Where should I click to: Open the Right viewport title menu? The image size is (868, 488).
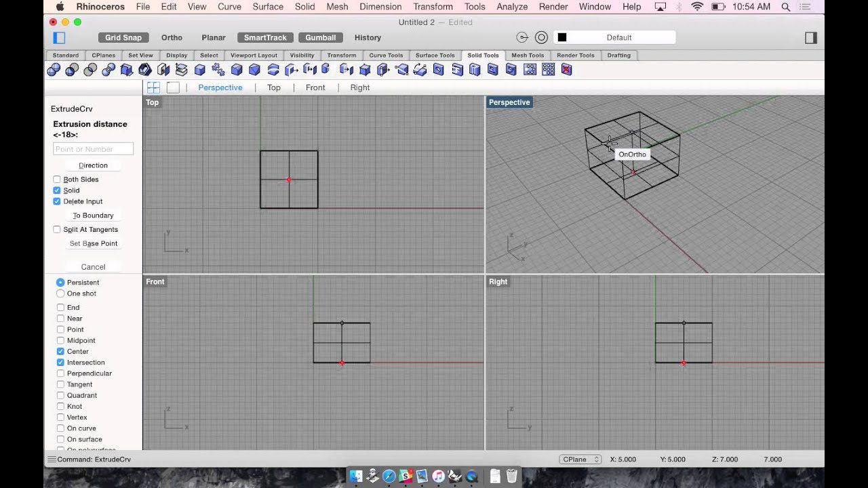click(x=498, y=282)
